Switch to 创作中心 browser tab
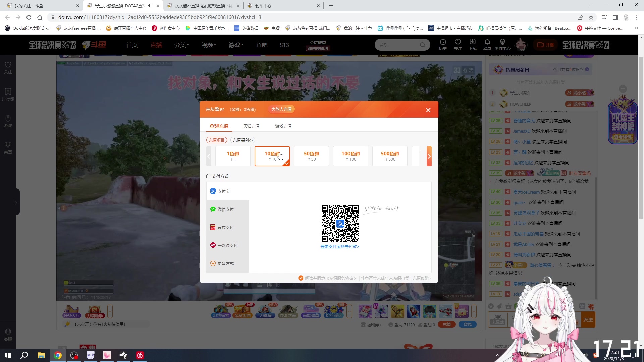Screen dimensions: 644x362 click(283, 6)
